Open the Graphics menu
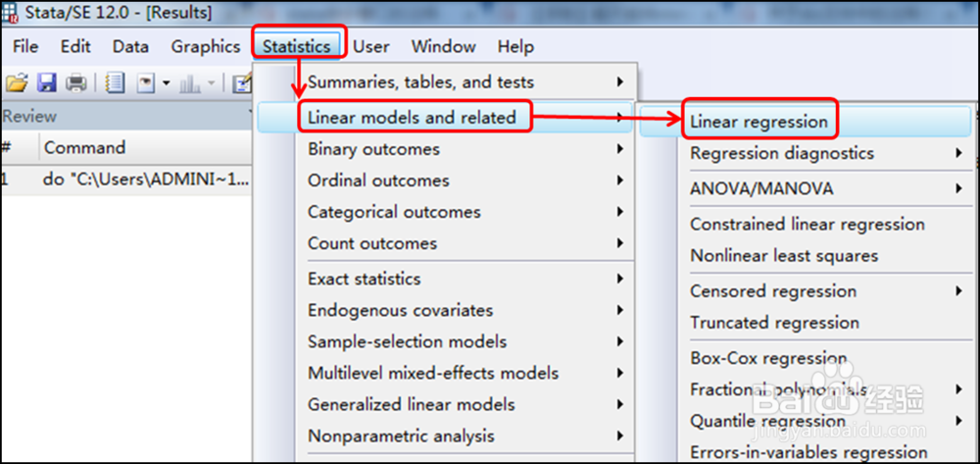Image resolution: width=980 pixels, height=464 pixels. point(206,46)
